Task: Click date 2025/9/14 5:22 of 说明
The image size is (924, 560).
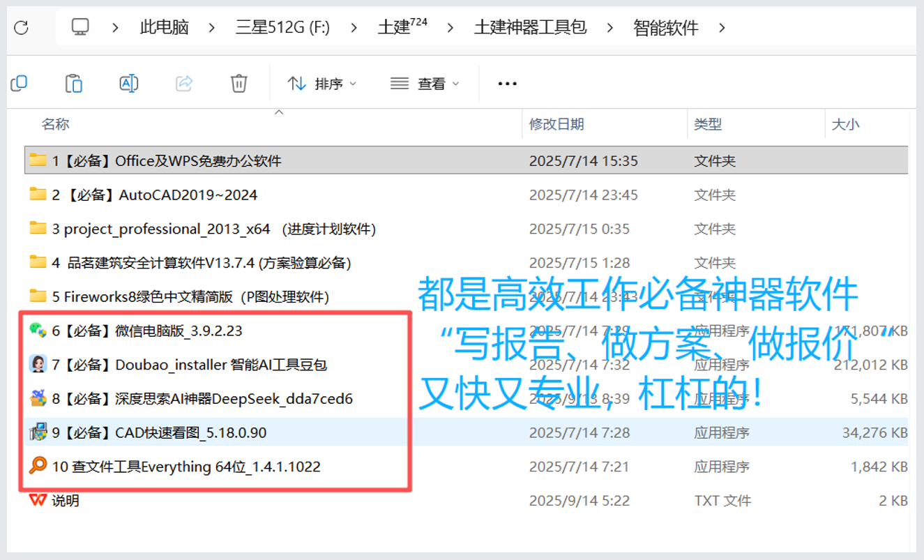Action: pos(580,501)
